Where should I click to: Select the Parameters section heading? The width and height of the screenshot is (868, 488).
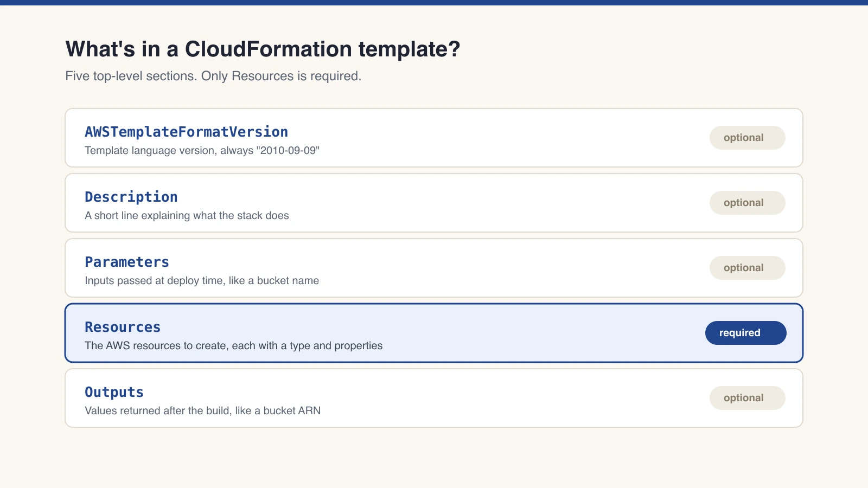(x=126, y=262)
